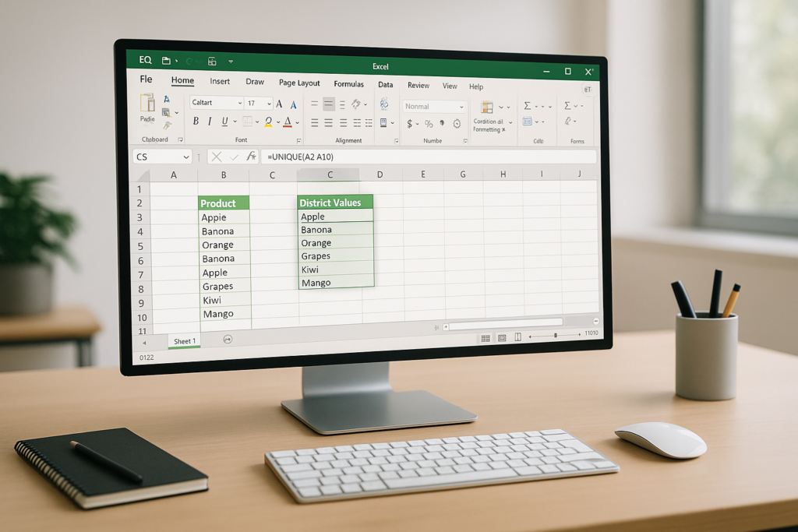Open the CS name box dropdown
This screenshot has width=798, height=532.
point(185,157)
